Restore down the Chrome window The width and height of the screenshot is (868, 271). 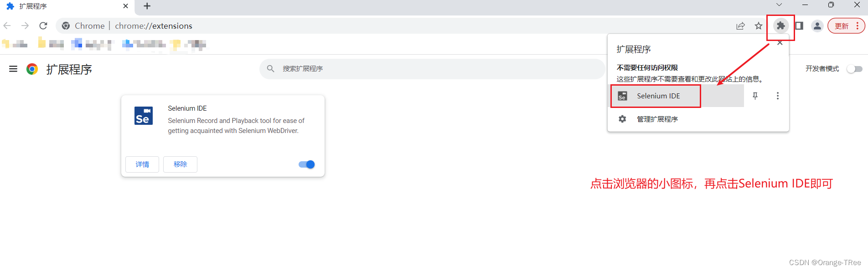pos(831,5)
